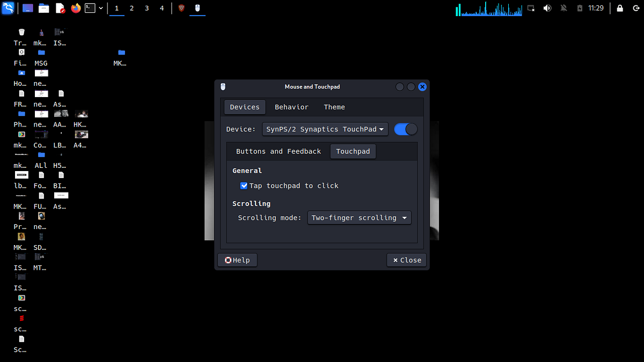Click the volume icon in the system tray

pyautogui.click(x=548, y=8)
